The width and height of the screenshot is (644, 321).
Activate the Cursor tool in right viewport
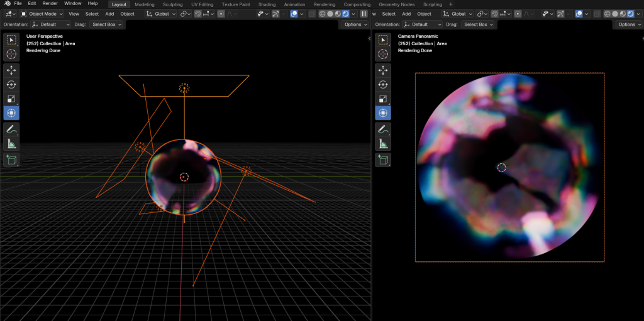[383, 54]
